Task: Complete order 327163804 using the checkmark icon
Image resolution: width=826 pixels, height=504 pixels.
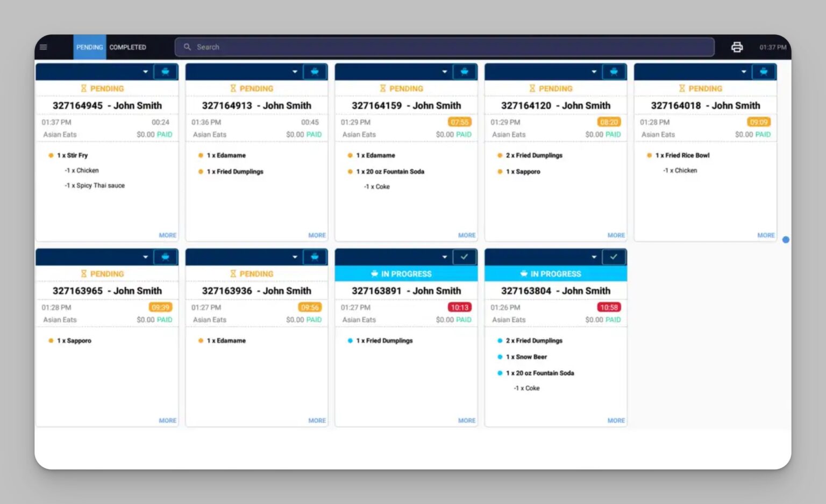Action: (x=614, y=257)
